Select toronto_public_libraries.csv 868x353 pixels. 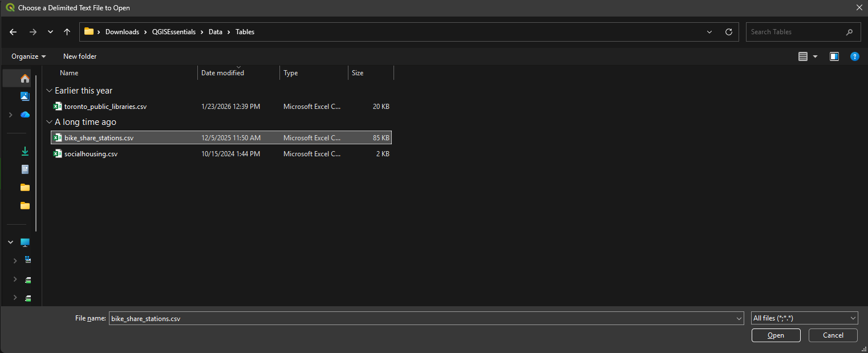click(x=106, y=107)
